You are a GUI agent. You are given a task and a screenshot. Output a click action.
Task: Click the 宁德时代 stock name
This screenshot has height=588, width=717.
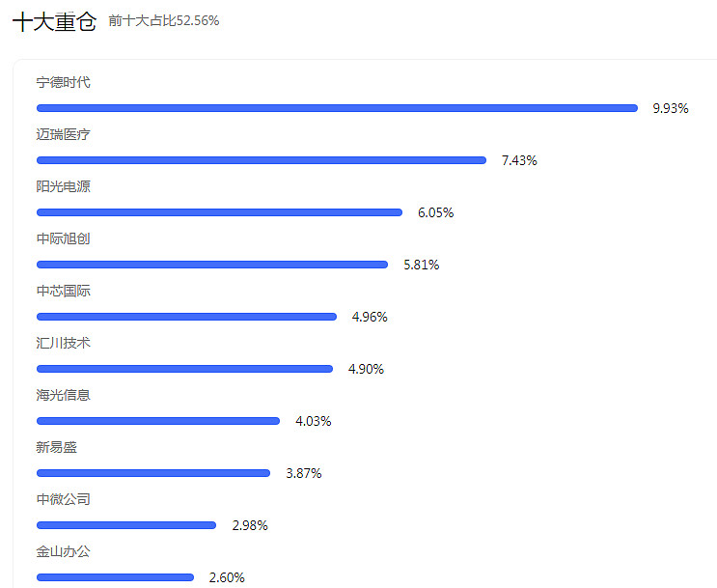63,82
